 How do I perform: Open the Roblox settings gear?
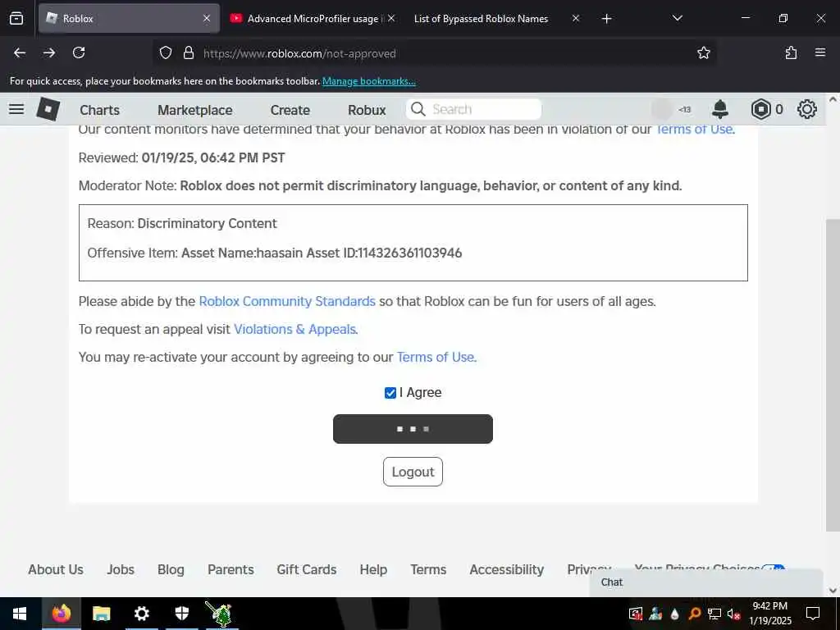tap(807, 109)
